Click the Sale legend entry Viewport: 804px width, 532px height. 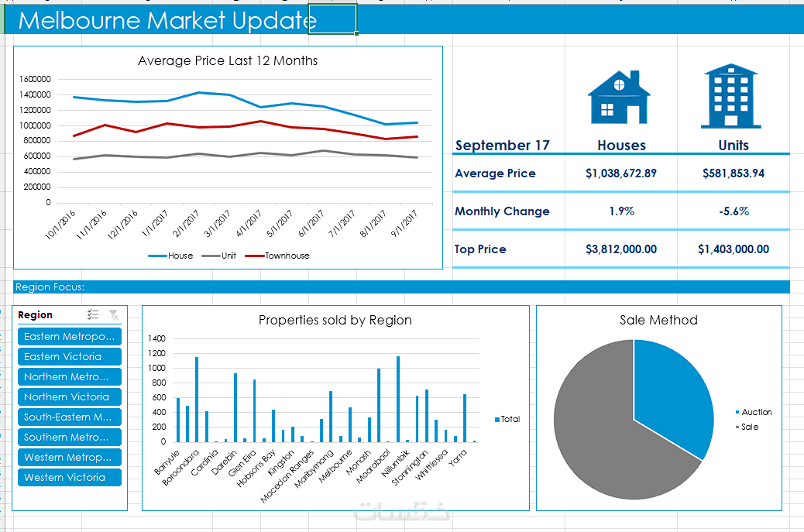[x=747, y=427]
